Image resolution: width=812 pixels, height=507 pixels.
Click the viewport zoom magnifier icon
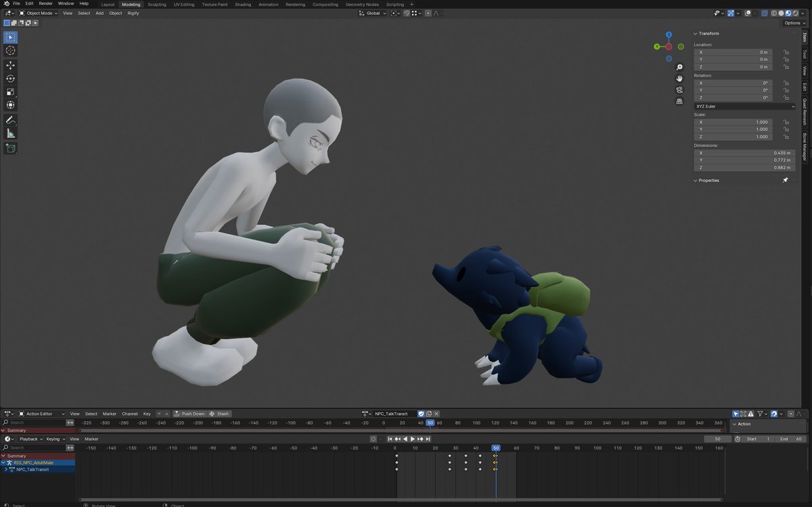tap(679, 67)
